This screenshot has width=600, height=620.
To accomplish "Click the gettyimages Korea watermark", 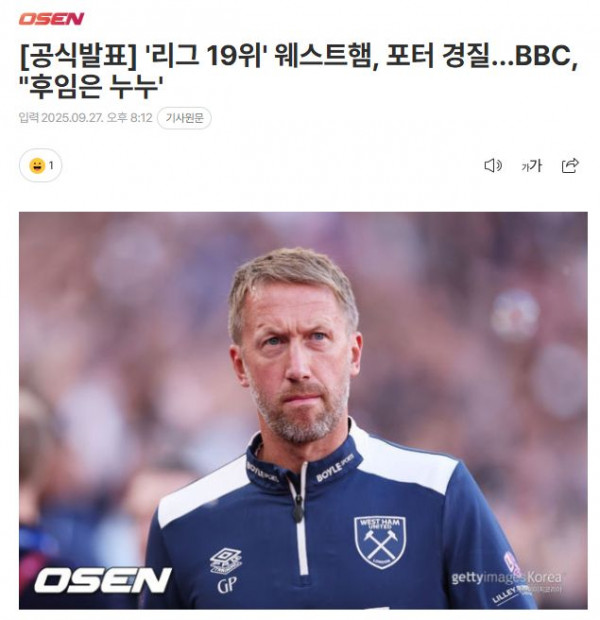I will (x=506, y=577).
